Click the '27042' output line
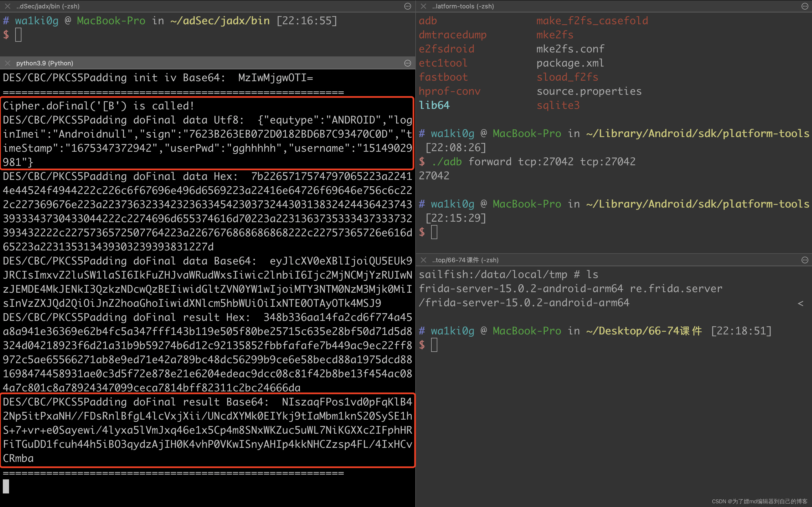This screenshot has height=507, width=812. [x=434, y=176]
